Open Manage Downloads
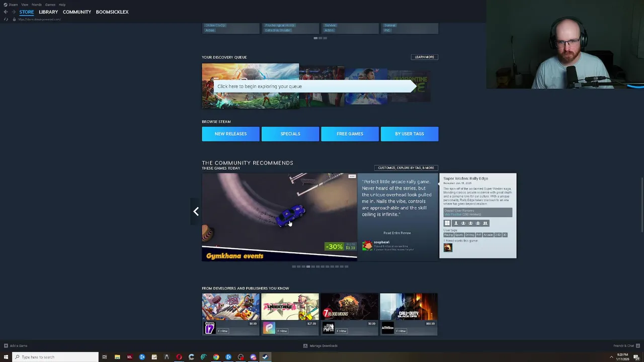Screen dimensions: 644x362 (x=320, y=345)
